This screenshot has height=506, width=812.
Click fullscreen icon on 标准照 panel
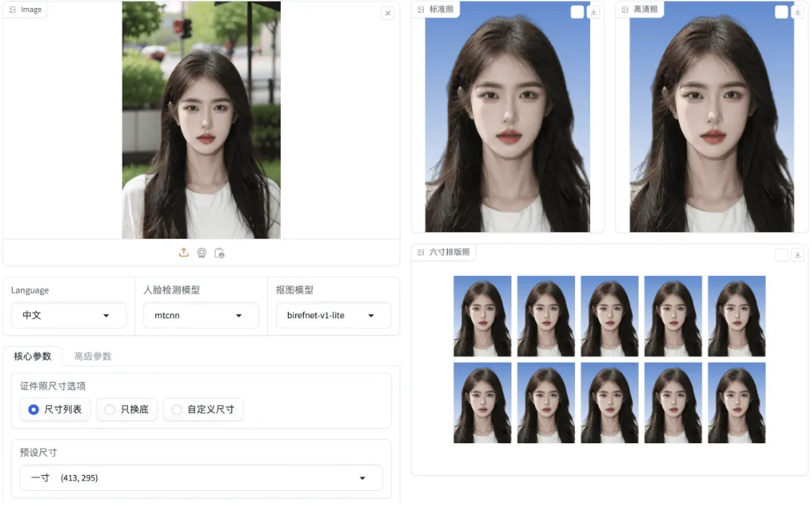click(577, 12)
